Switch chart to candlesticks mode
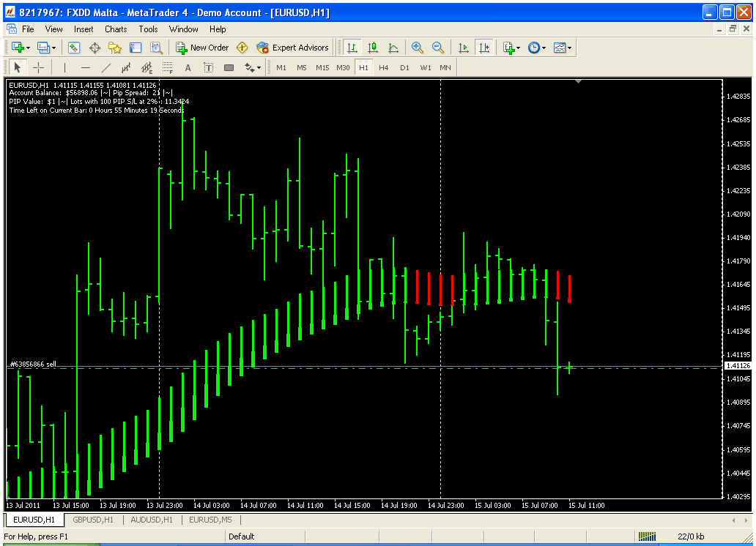756x546 pixels. coord(373,48)
